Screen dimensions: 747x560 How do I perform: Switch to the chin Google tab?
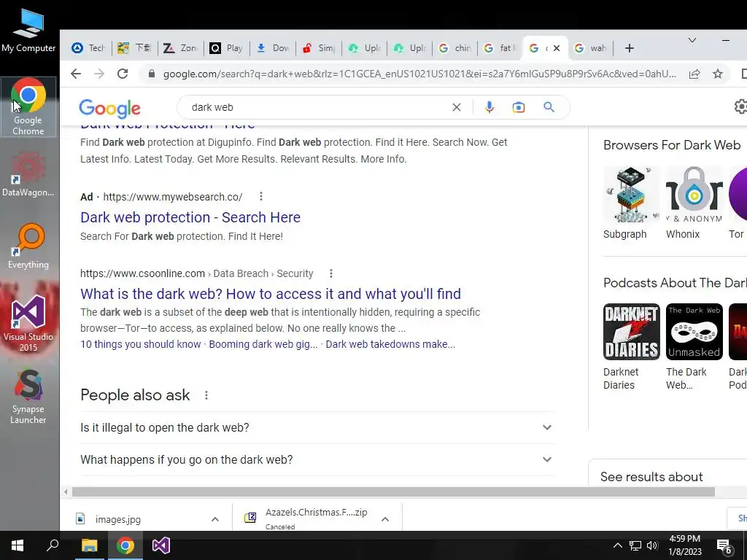[455, 48]
